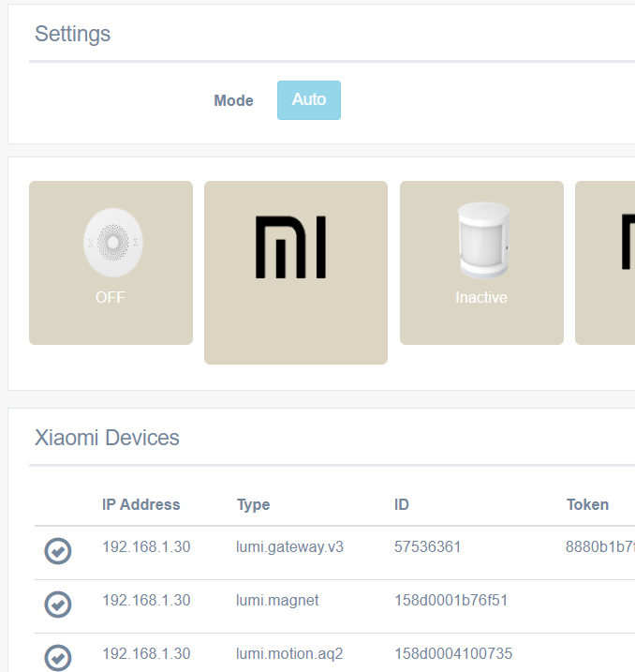Select device ID 158d0004100735
The width and height of the screenshot is (635, 672).
(x=453, y=653)
